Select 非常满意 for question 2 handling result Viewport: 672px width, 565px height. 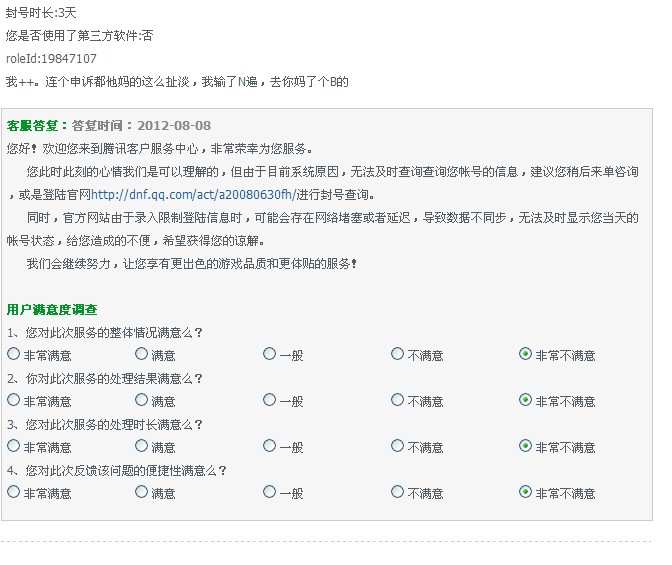(13, 400)
